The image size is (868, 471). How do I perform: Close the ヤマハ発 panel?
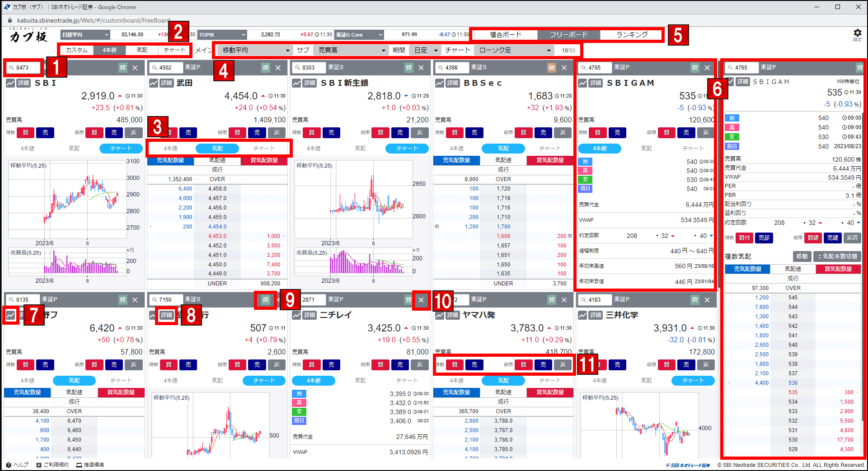(564, 300)
